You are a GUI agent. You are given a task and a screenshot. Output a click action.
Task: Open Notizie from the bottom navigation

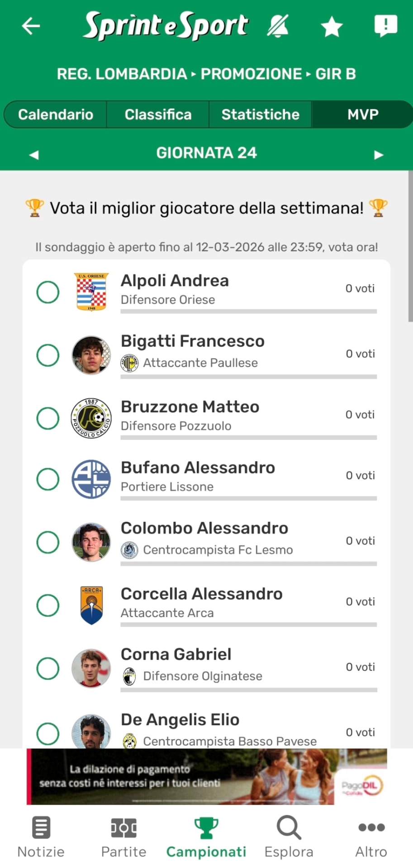tap(41, 837)
